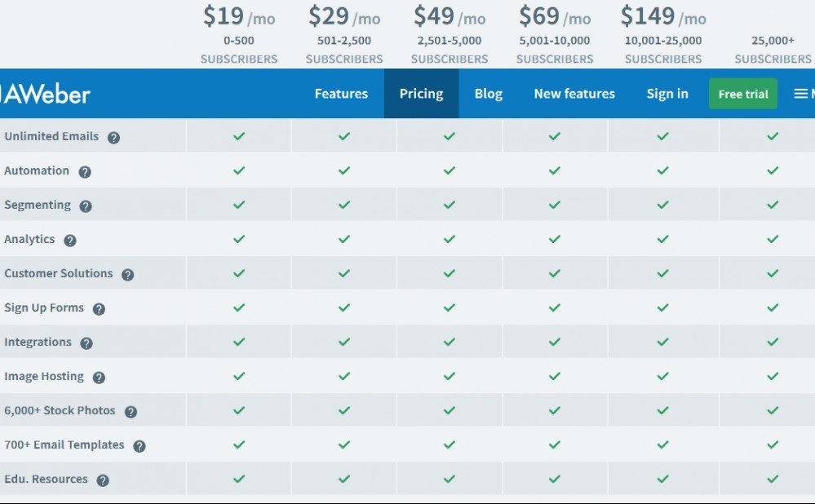
Task: Select the $29/mo price heading
Action: [344, 16]
